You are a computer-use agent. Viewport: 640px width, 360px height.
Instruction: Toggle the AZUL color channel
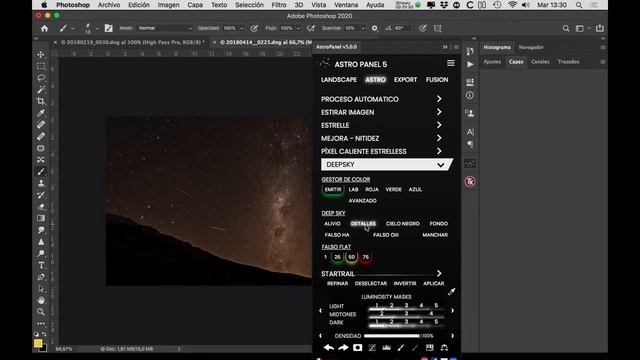(x=415, y=189)
